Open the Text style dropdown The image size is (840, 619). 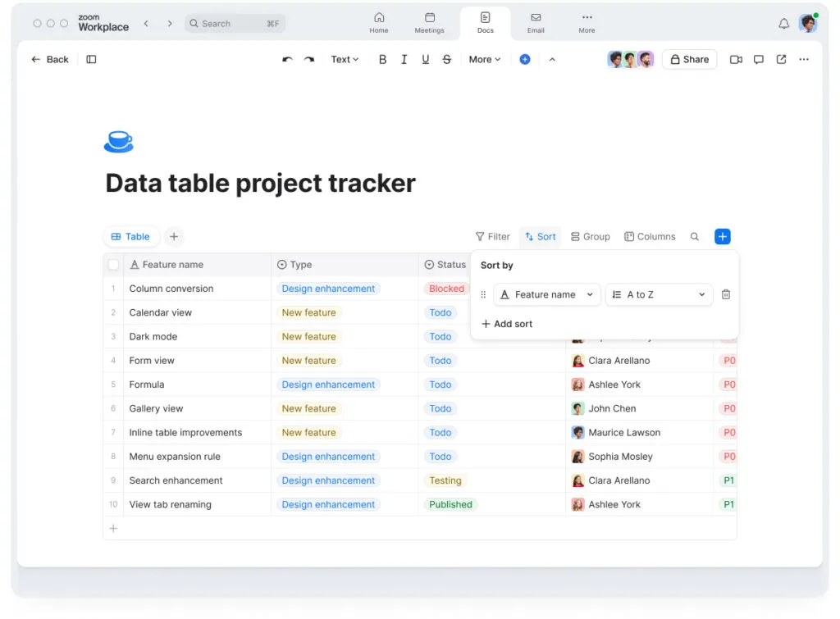[x=345, y=60]
